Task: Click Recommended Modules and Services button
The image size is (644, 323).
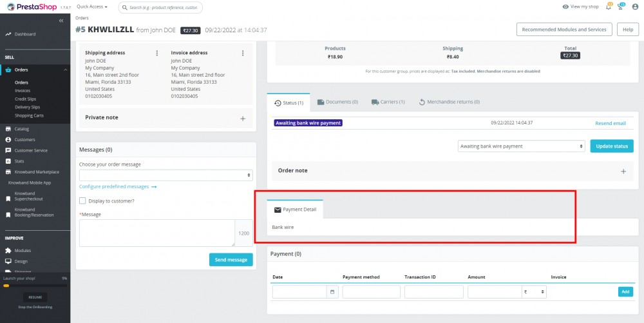Action: 564,30
